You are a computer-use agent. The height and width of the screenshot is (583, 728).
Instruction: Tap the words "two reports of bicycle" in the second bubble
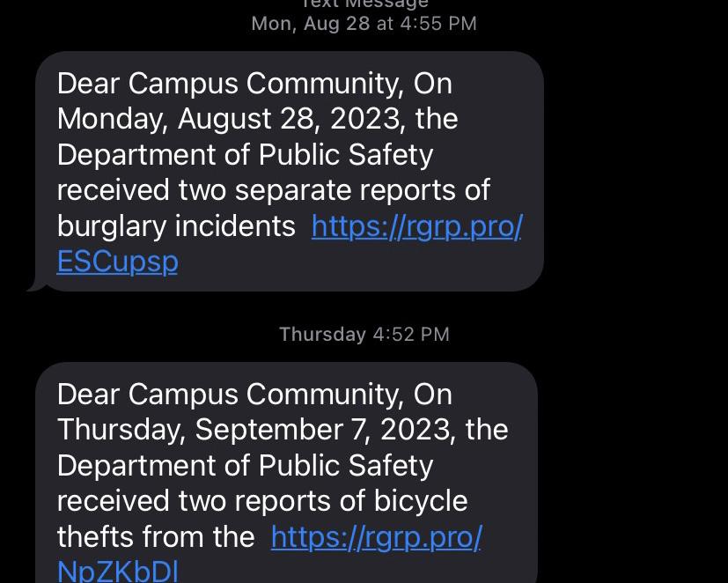pos(323,501)
